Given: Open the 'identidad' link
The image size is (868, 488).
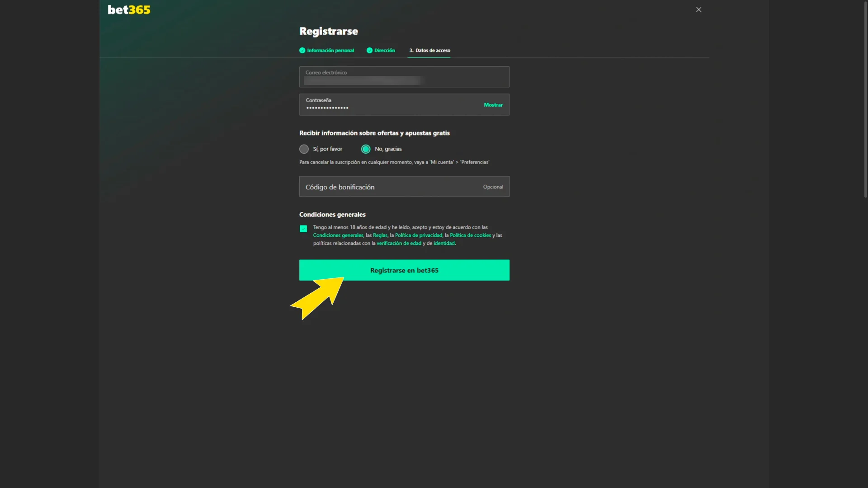Looking at the screenshot, I should point(444,243).
